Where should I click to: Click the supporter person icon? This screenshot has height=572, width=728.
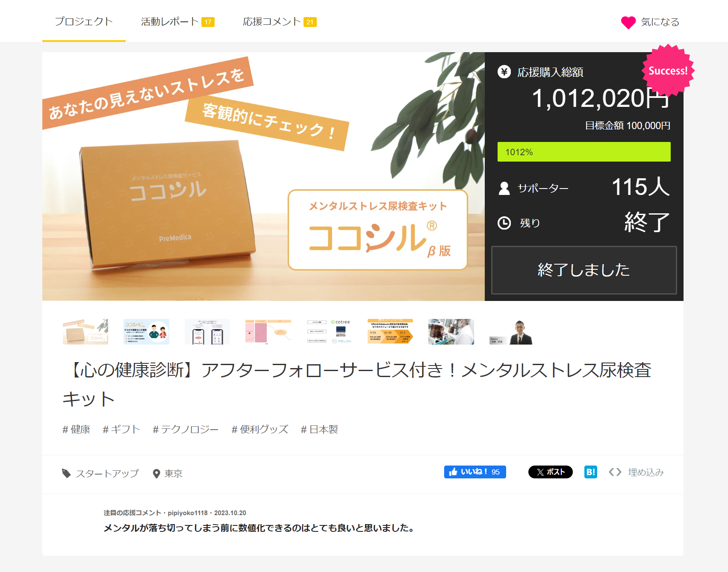point(504,188)
